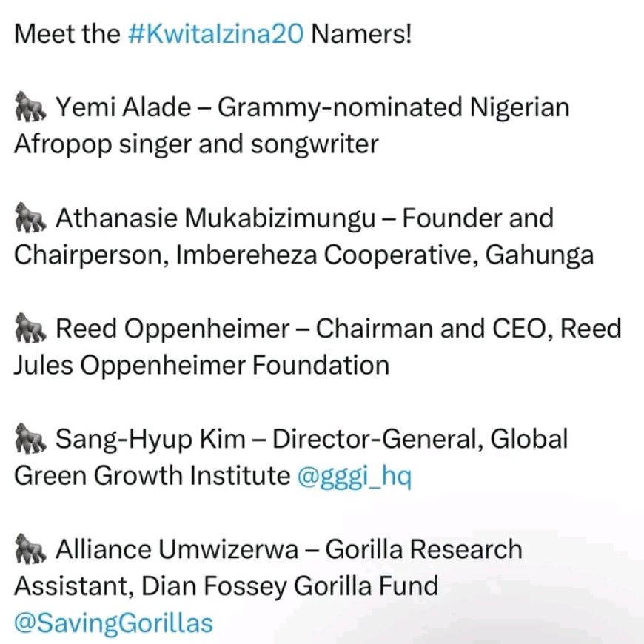Open the @gggi_hq profile mention

tap(353, 476)
